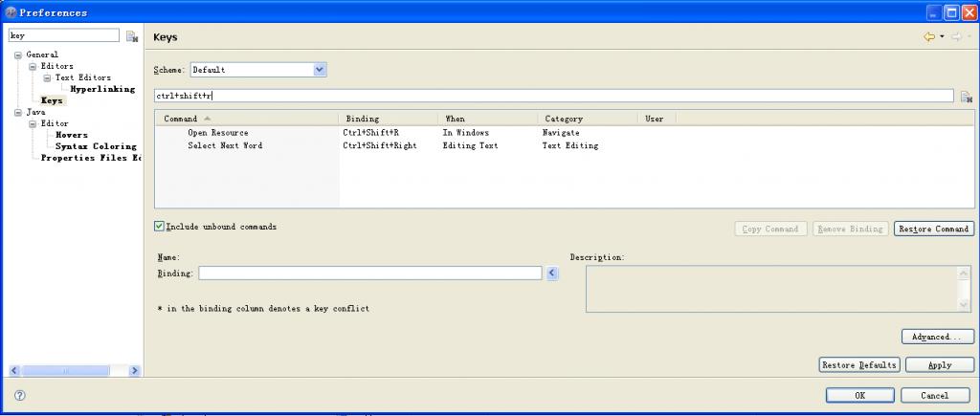The image size is (980, 416).
Task: Open the Advanced... button
Action: coord(938,337)
